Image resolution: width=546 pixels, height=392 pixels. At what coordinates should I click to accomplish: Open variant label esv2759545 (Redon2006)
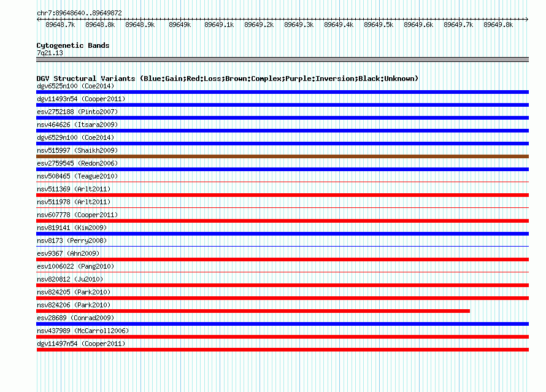(x=77, y=163)
